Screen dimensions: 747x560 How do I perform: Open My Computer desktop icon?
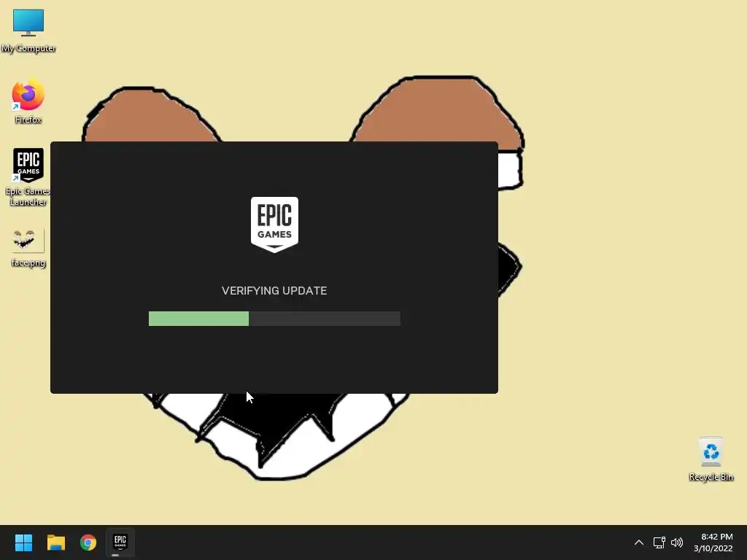pos(28,30)
